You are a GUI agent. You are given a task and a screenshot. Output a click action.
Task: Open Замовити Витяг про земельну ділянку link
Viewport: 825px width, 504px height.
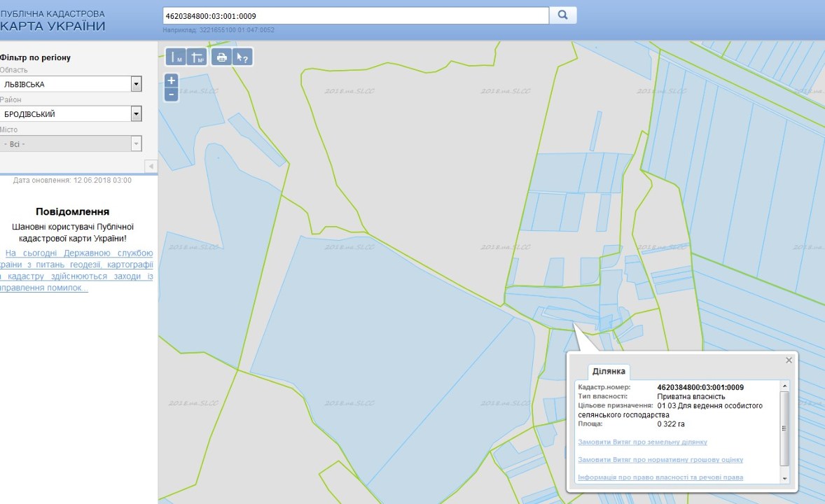pos(642,442)
